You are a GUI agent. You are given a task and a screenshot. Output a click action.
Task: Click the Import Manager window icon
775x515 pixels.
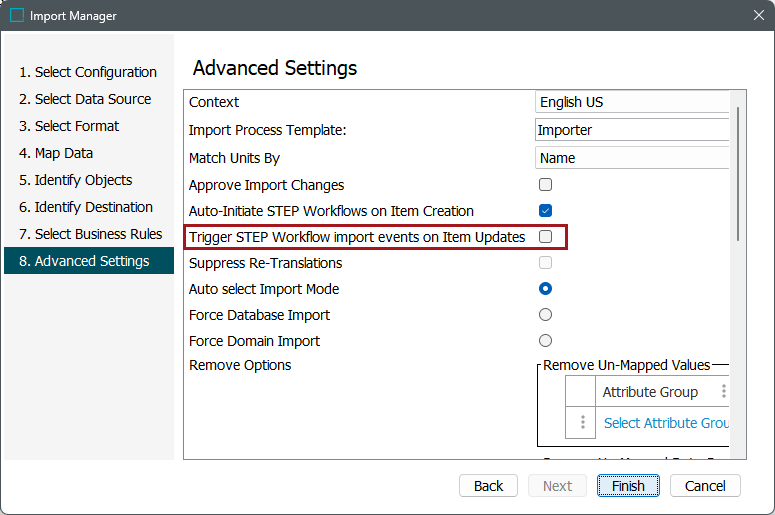coord(17,16)
